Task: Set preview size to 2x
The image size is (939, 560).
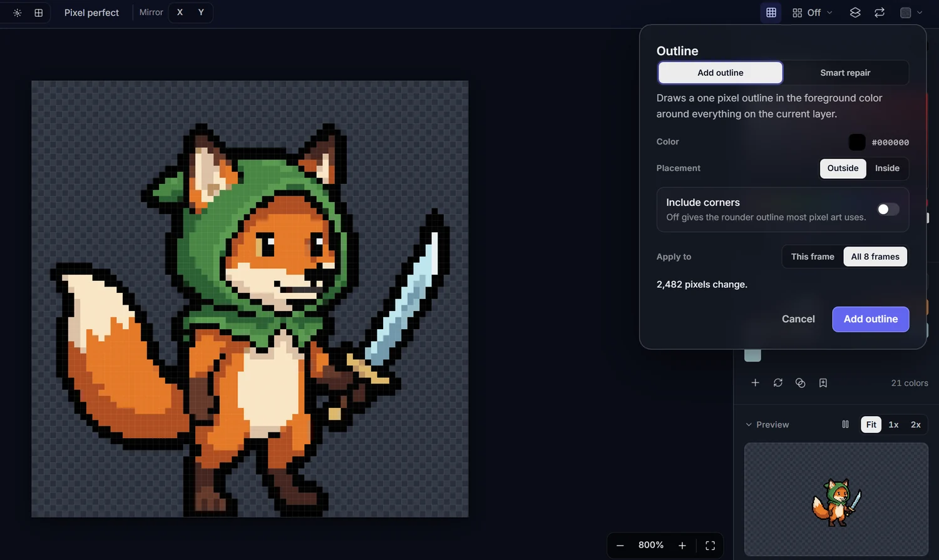Action: pyautogui.click(x=916, y=425)
